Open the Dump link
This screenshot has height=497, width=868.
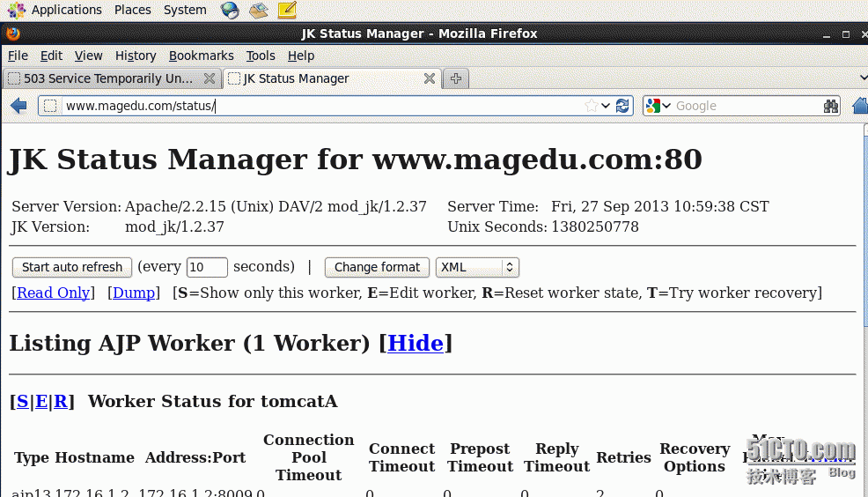(134, 293)
